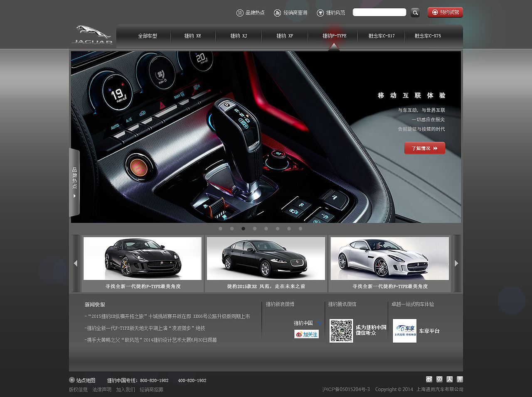Select the 概念车C-X75 menu item

click(x=428, y=36)
